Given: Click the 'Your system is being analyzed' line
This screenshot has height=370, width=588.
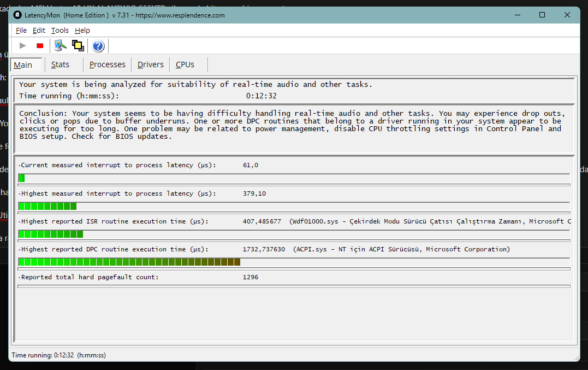Looking at the screenshot, I should 195,84.
